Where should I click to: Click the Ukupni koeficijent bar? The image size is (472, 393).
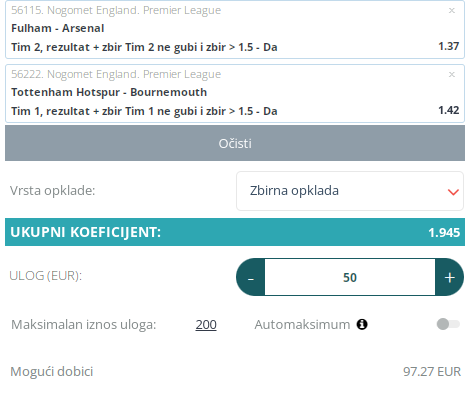pyautogui.click(x=235, y=232)
